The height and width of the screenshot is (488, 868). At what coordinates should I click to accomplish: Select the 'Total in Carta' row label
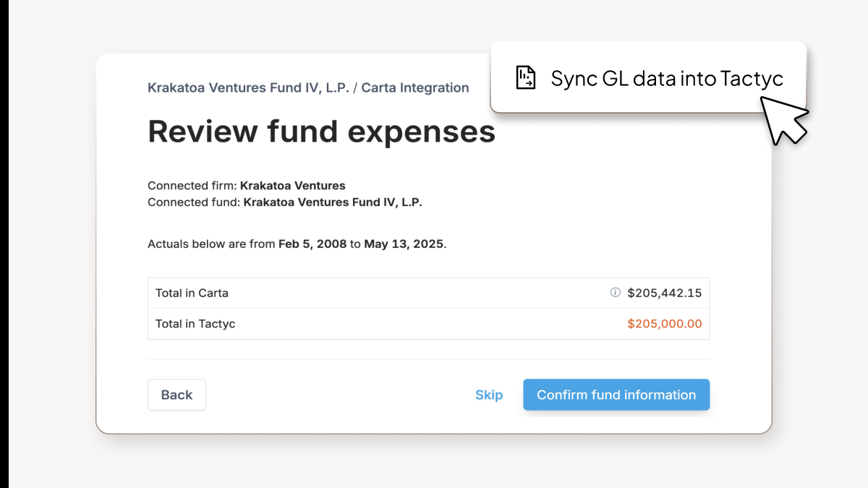[x=192, y=293]
